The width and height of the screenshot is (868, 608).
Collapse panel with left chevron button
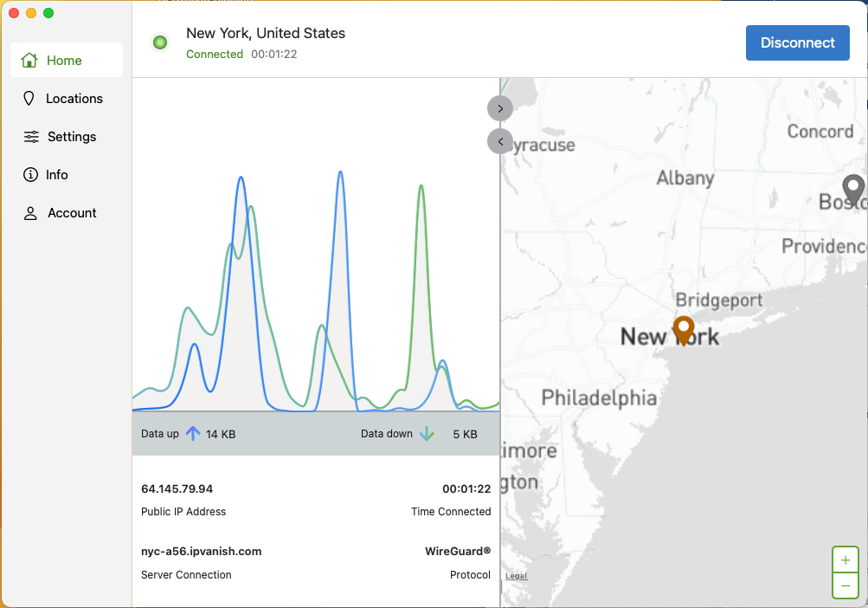point(500,141)
